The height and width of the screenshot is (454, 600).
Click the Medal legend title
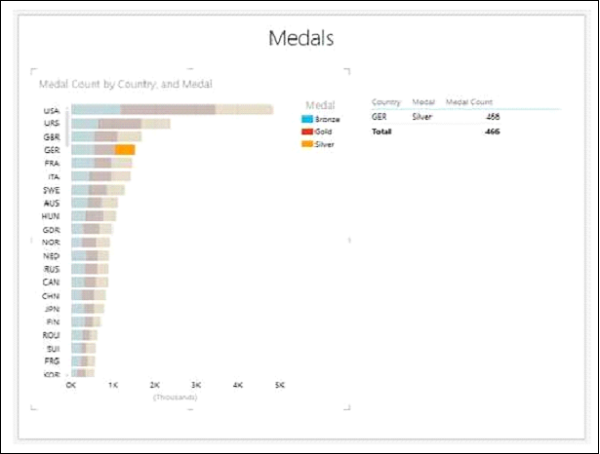point(319,104)
